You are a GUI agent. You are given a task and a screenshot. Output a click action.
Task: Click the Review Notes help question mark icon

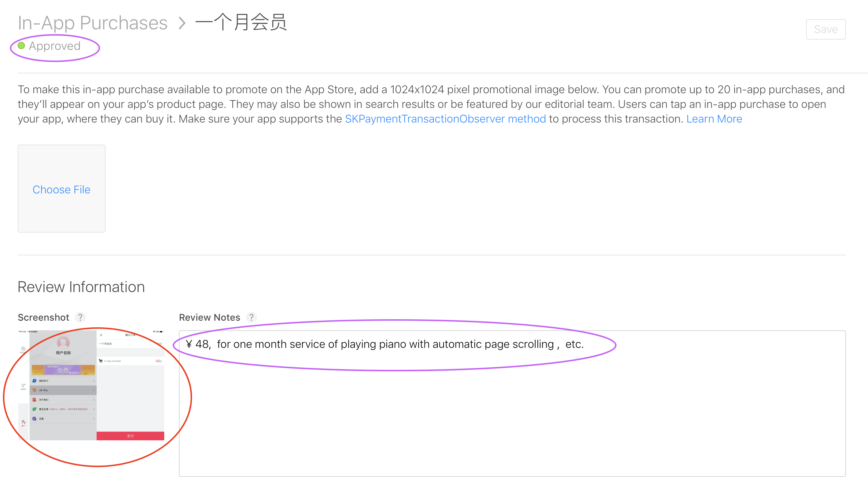pyautogui.click(x=251, y=317)
